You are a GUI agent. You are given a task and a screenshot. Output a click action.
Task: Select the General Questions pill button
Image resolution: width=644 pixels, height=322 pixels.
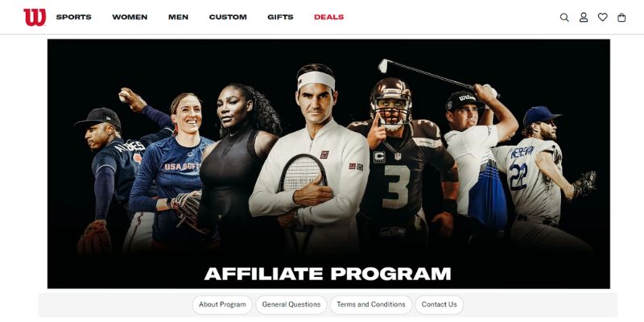[291, 305]
